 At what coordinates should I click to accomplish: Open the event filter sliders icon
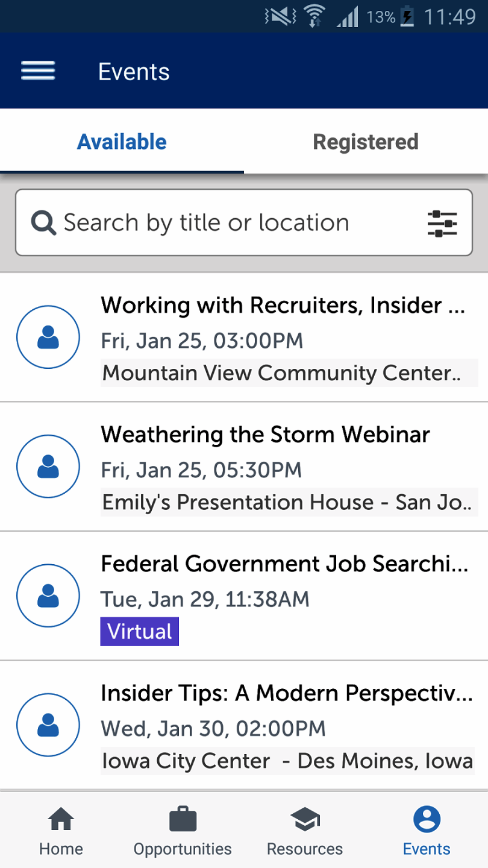coord(442,223)
